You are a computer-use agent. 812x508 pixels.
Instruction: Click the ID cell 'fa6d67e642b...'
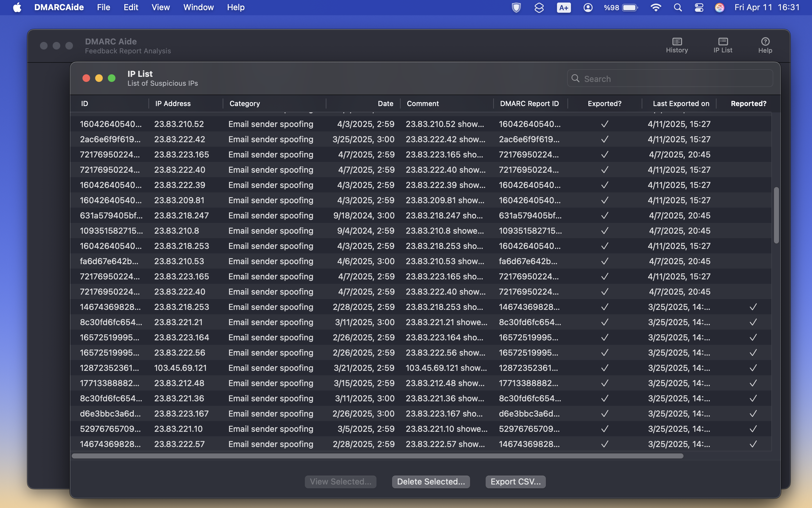[x=108, y=261]
